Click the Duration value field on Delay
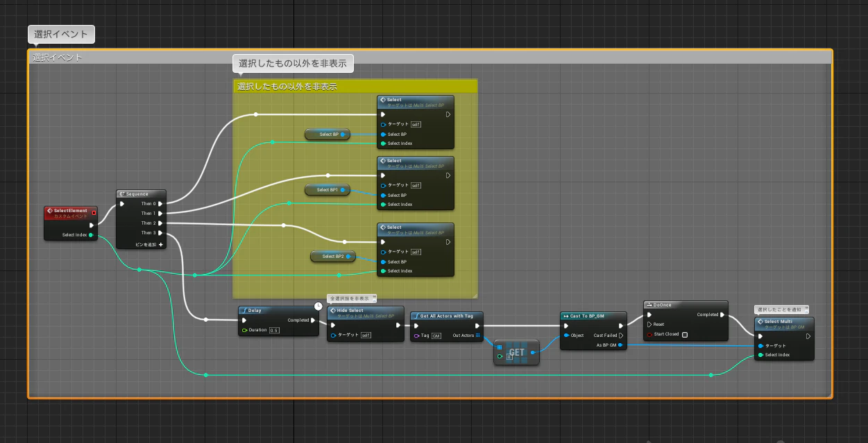The width and height of the screenshot is (868, 443). [274, 330]
